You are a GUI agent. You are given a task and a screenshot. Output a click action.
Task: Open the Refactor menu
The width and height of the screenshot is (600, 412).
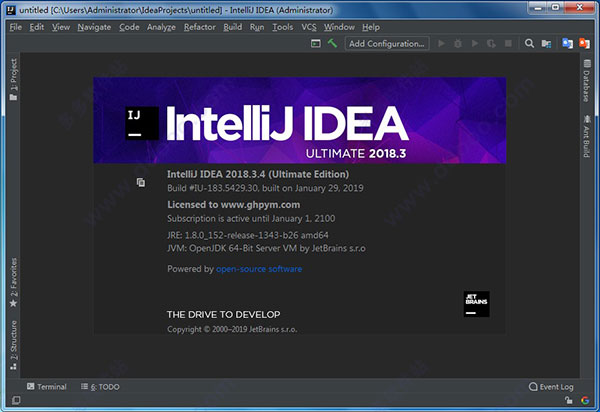point(199,27)
